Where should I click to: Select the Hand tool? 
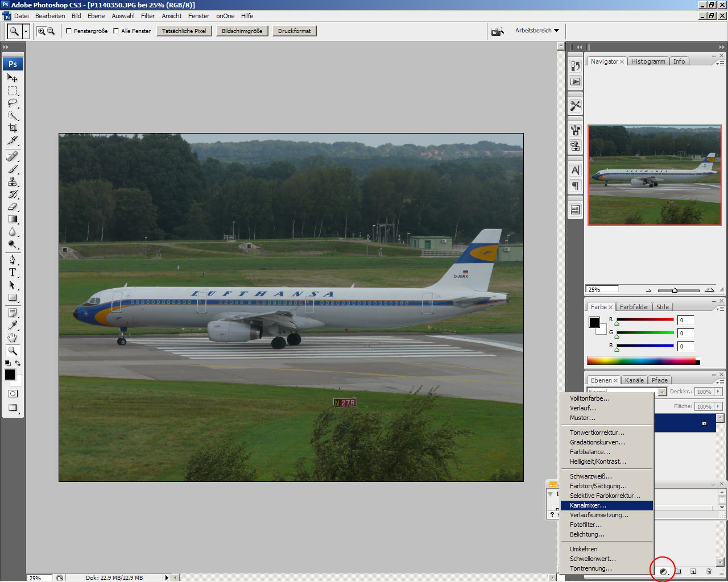pyautogui.click(x=13, y=338)
